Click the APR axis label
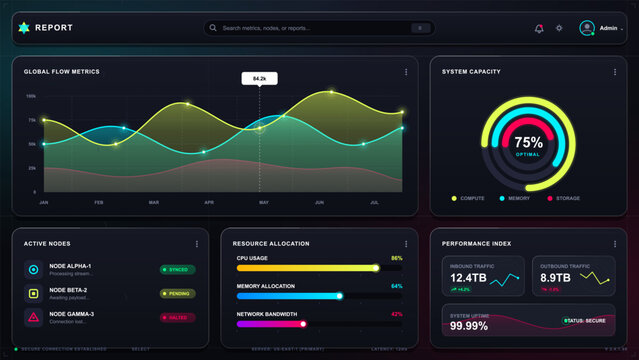The height and width of the screenshot is (360, 639). click(x=209, y=202)
